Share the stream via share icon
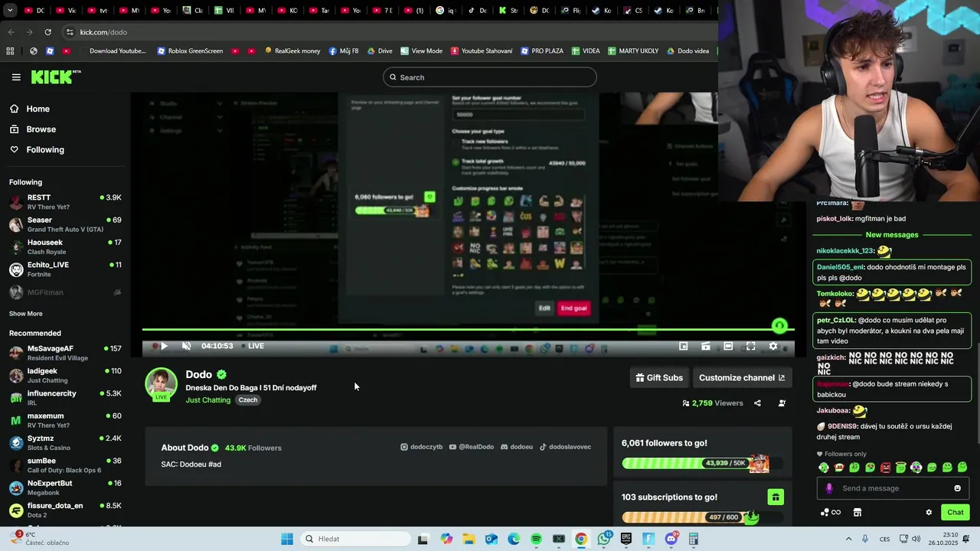Screen dimensions: 980x551 click(x=757, y=403)
